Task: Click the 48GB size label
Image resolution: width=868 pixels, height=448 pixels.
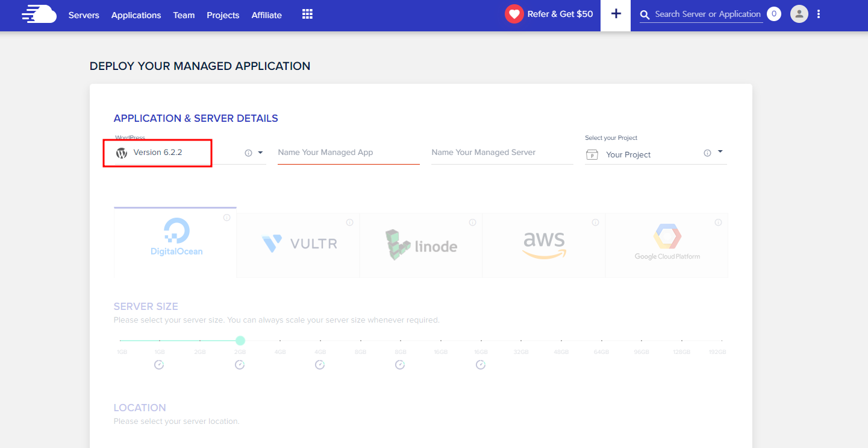Action: [x=561, y=352]
